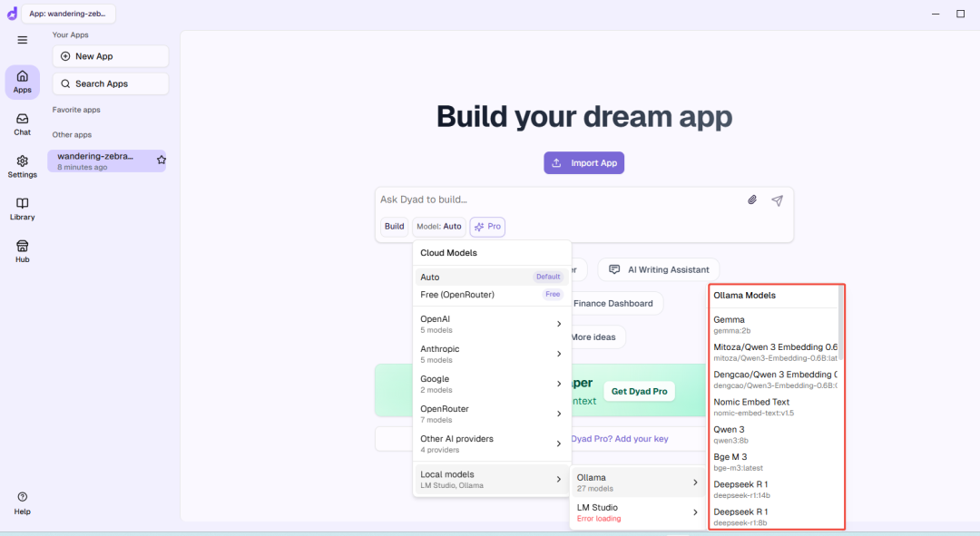The image size is (980, 536).
Task: Click the Ask Dyad to build input
Action: (x=559, y=200)
